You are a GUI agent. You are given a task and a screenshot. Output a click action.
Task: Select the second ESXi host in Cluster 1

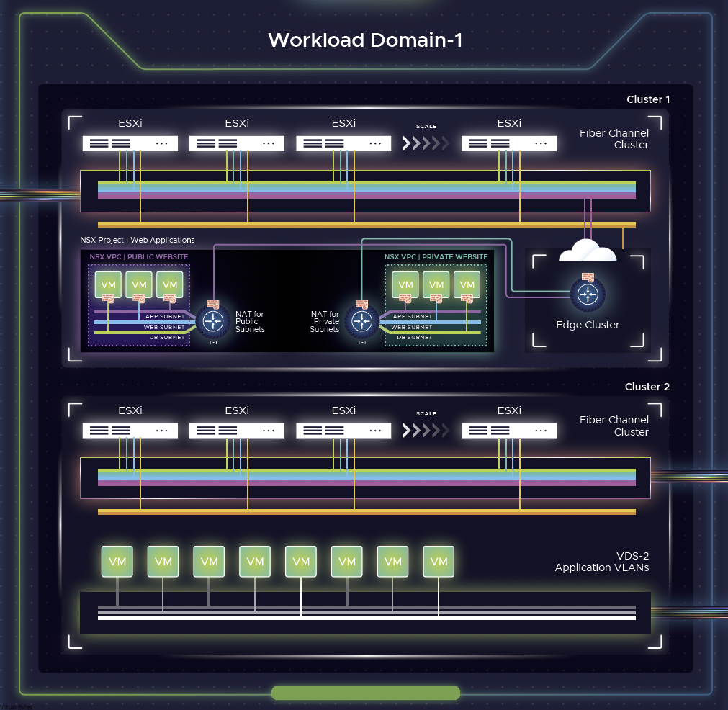coord(237,143)
